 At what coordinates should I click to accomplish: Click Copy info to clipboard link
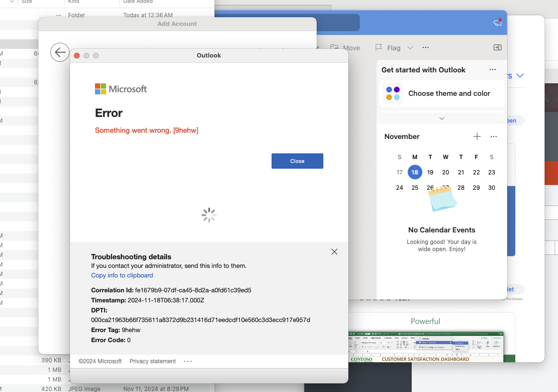[x=122, y=276]
